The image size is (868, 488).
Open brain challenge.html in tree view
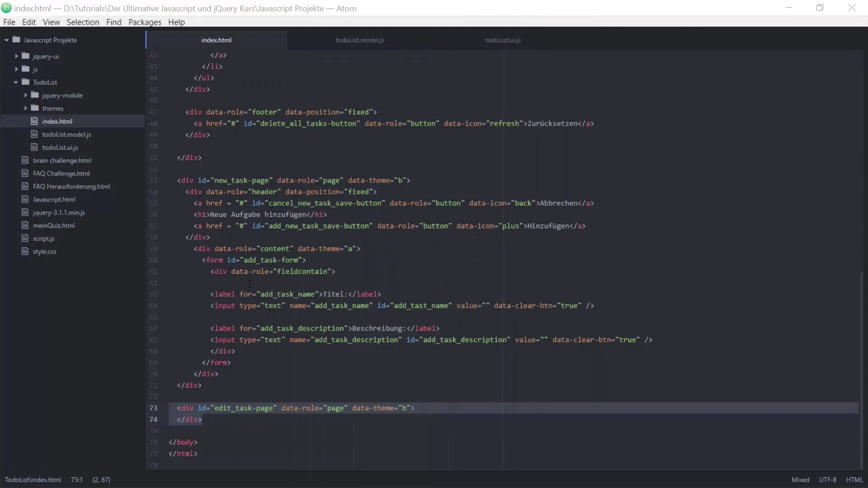coord(62,160)
